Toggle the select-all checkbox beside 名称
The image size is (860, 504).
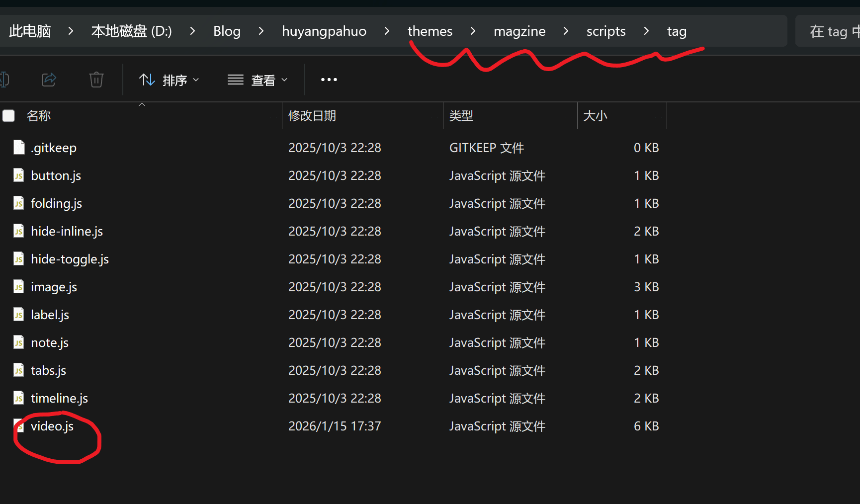pyautogui.click(x=8, y=116)
